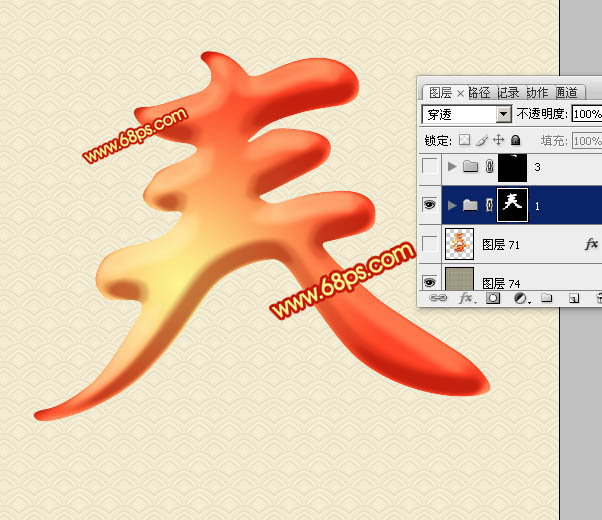Click the folder icon of group 3
Viewport: 602px width, 520px height.
pos(470,166)
